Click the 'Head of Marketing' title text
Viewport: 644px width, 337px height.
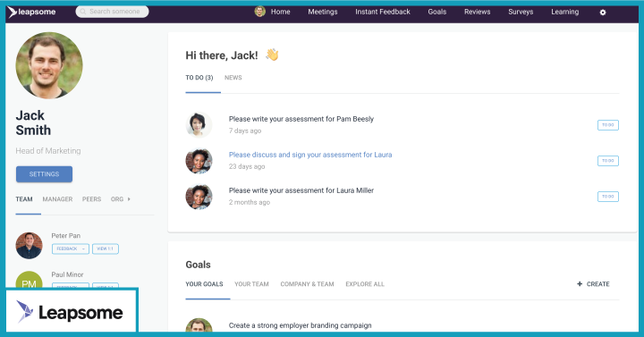[48, 151]
